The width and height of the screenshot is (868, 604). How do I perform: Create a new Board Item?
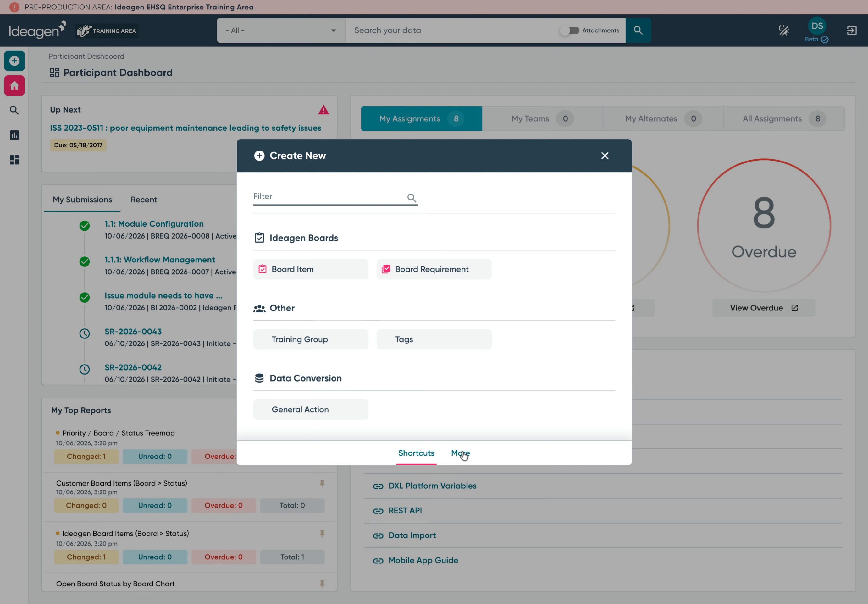pyautogui.click(x=311, y=269)
